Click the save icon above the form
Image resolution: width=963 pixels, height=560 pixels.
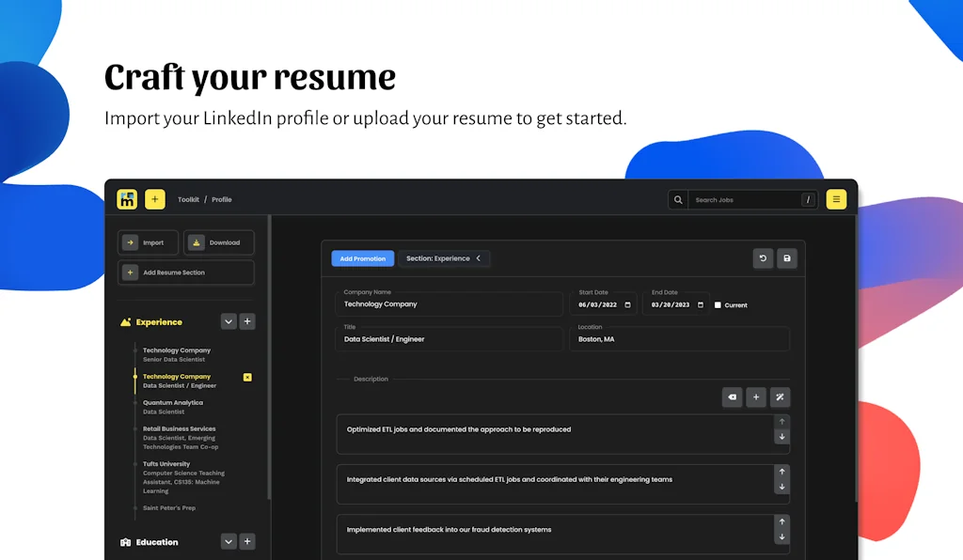[x=787, y=257]
